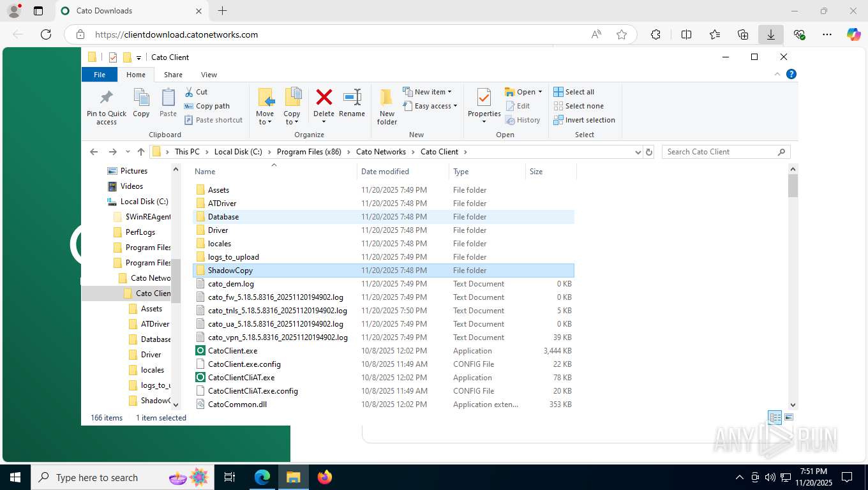Click Program Files (x86) breadcrumb

coord(309,152)
